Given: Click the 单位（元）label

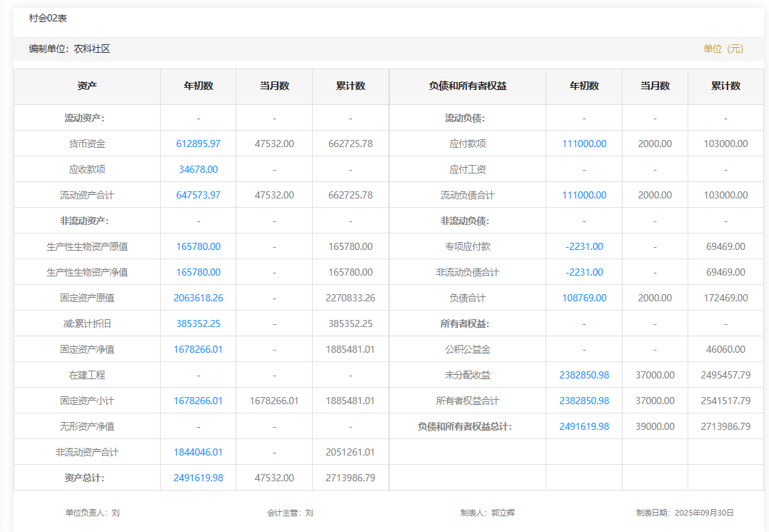Looking at the screenshot, I should 723,49.
